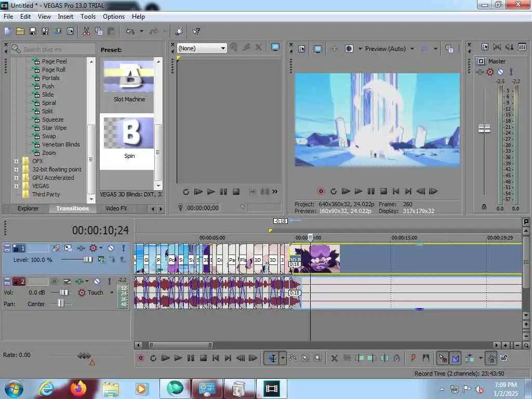
Task: Switch to the Video FX tab
Action: pos(116,208)
